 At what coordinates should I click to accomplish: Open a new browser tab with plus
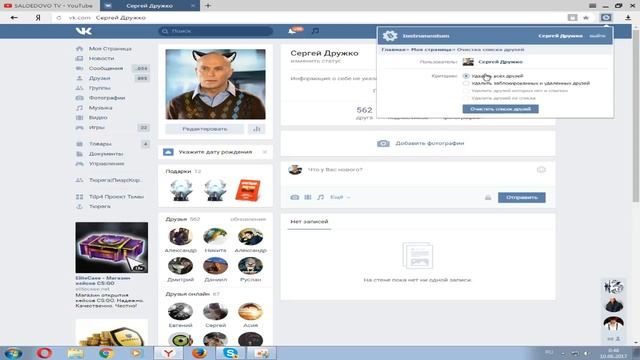(x=208, y=6)
